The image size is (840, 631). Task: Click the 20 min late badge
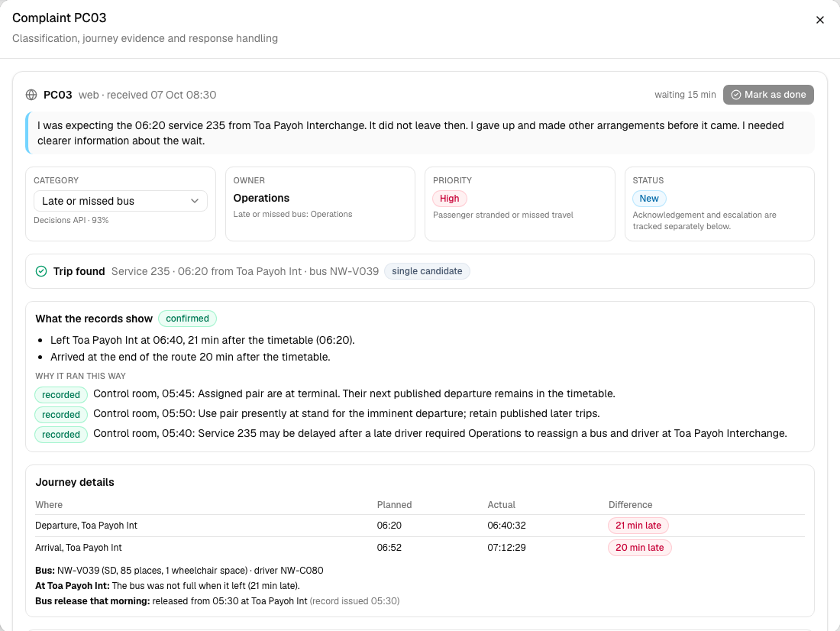pos(640,548)
